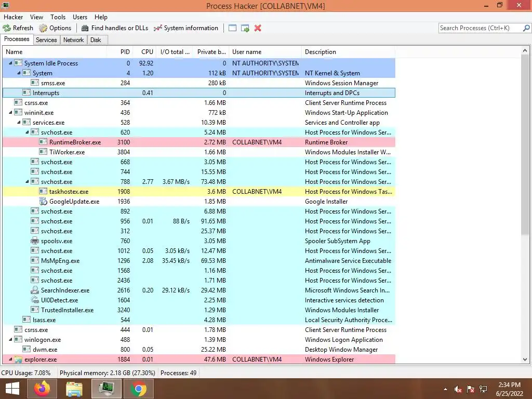The image size is (532, 399).
Task: Click the MsMpEng.exe process icon
Action: pos(35,261)
